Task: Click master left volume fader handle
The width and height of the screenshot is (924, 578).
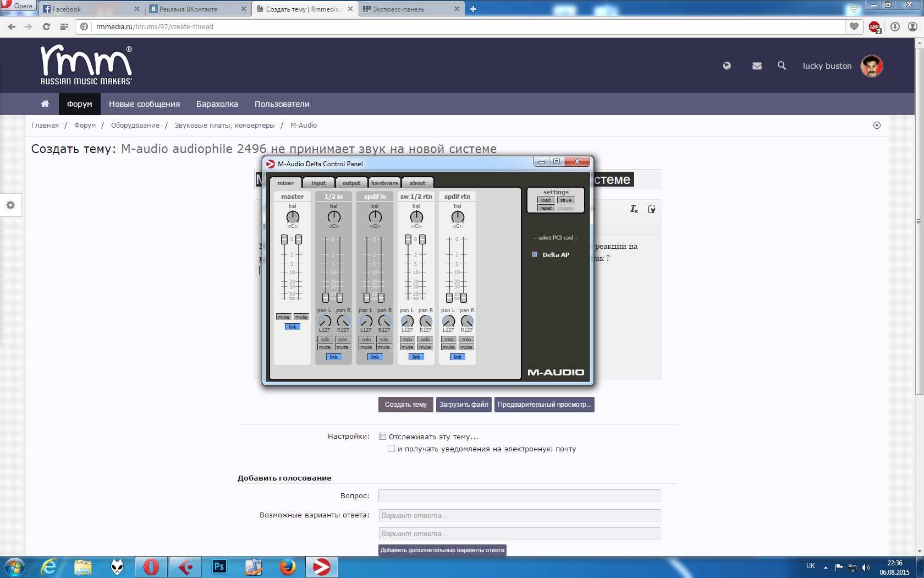Action: coord(284,239)
